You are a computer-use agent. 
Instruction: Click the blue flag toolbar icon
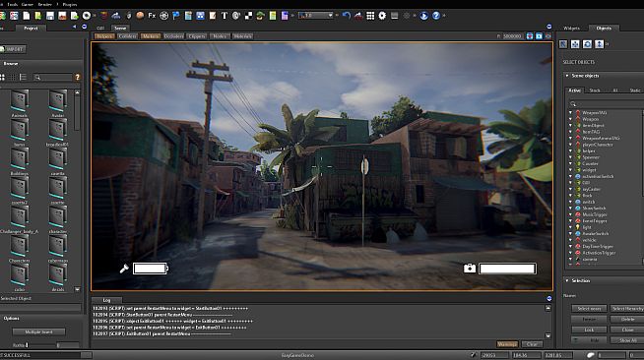(x=176, y=16)
